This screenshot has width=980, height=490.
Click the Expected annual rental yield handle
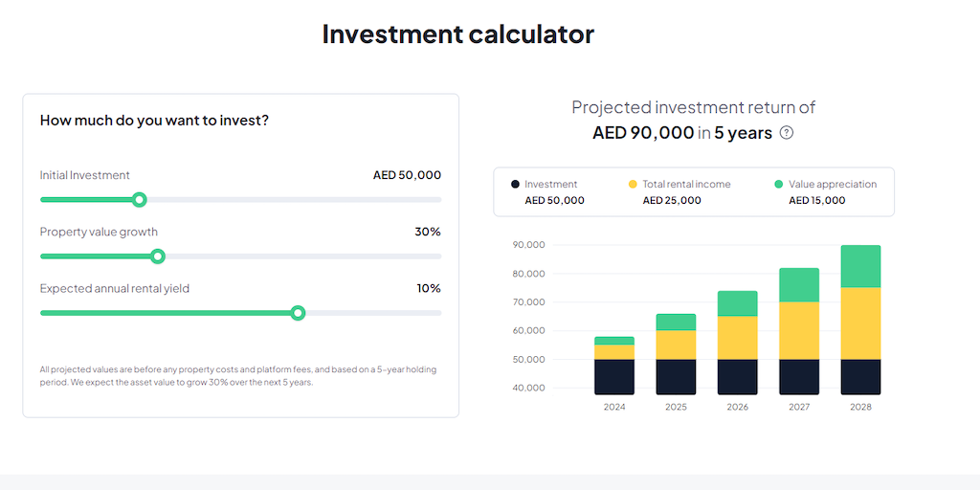[x=298, y=313]
